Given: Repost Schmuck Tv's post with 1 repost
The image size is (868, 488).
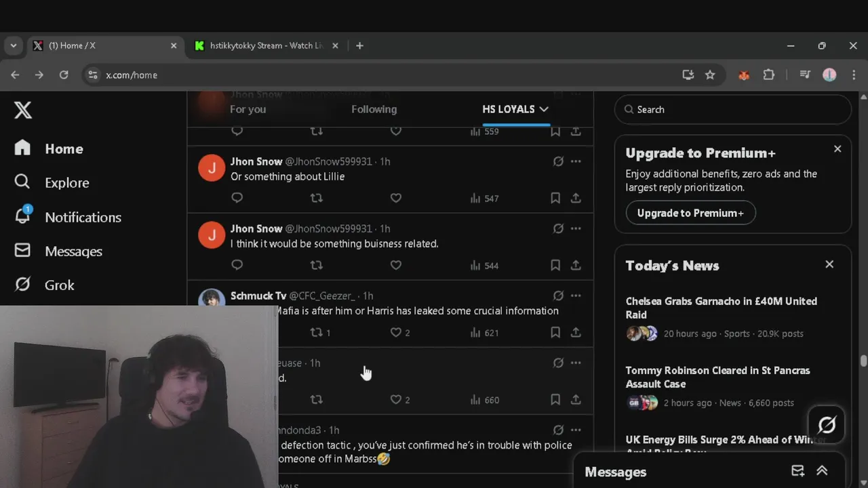Looking at the screenshot, I should [320, 332].
